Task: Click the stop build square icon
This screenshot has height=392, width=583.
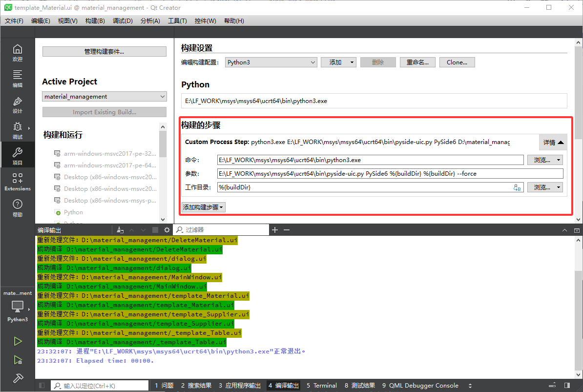Action: (x=155, y=230)
